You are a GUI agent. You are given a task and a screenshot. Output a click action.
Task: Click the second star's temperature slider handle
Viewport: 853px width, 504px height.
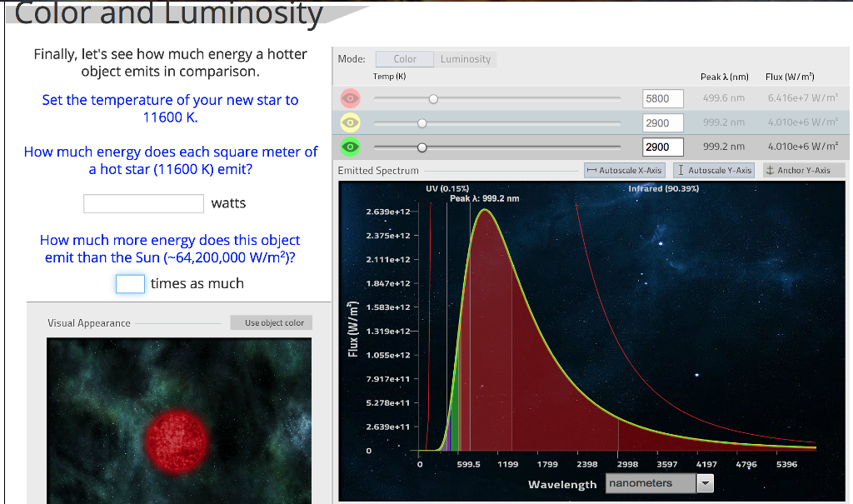[422, 122]
